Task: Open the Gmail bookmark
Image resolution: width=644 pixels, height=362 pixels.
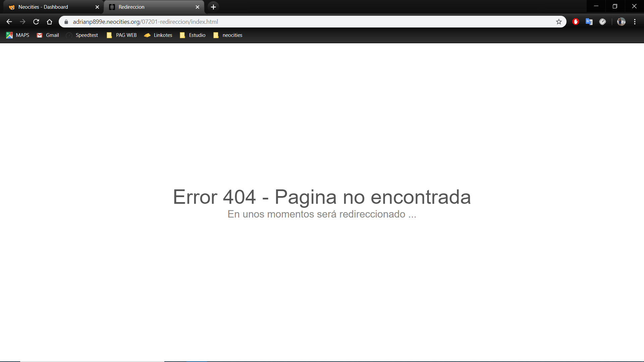Action: (48, 35)
